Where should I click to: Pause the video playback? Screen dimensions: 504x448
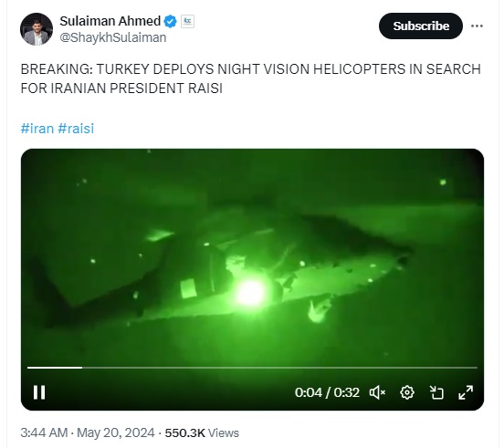39,392
